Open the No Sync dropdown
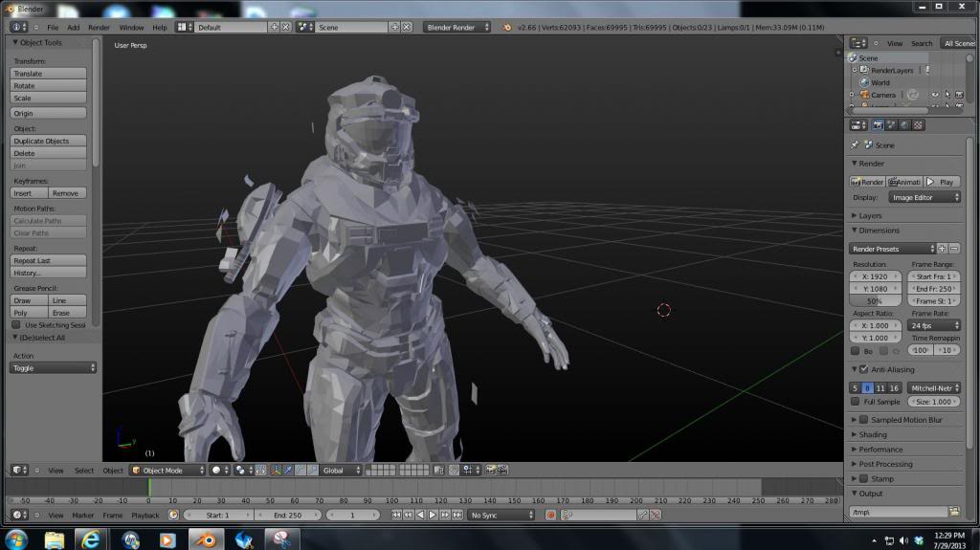Image resolution: width=980 pixels, height=550 pixels. click(x=501, y=515)
